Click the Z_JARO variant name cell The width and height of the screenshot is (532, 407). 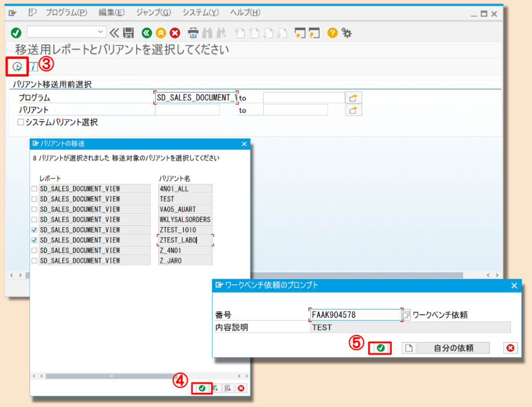pos(185,261)
